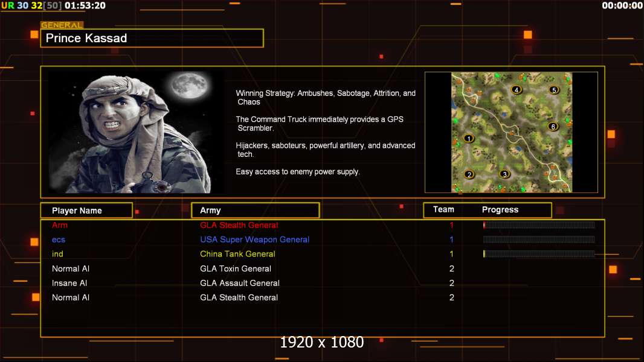Viewport: 644px width, 362px height.
Task: Click the 01:53:20 clock readout
Action: (x=85, y=5)
